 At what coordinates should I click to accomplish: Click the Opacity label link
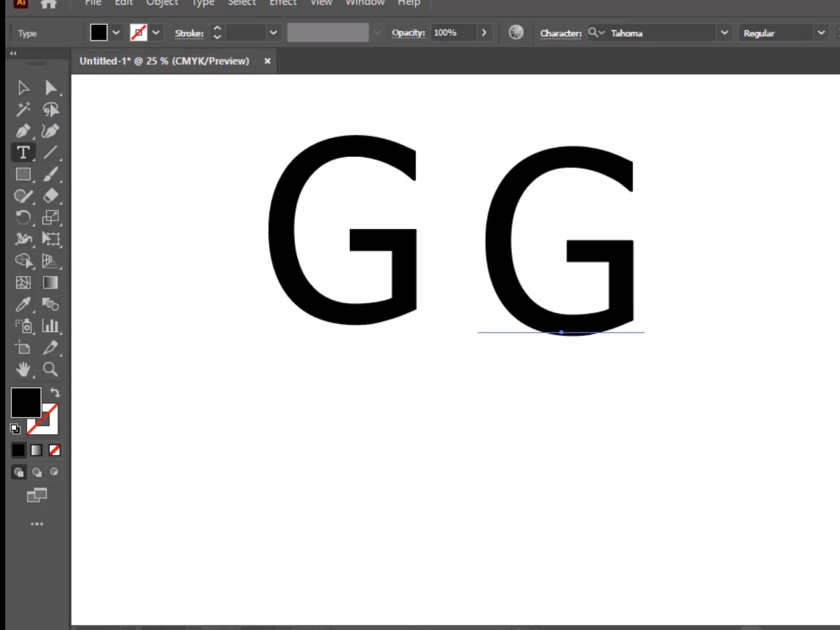408,33
